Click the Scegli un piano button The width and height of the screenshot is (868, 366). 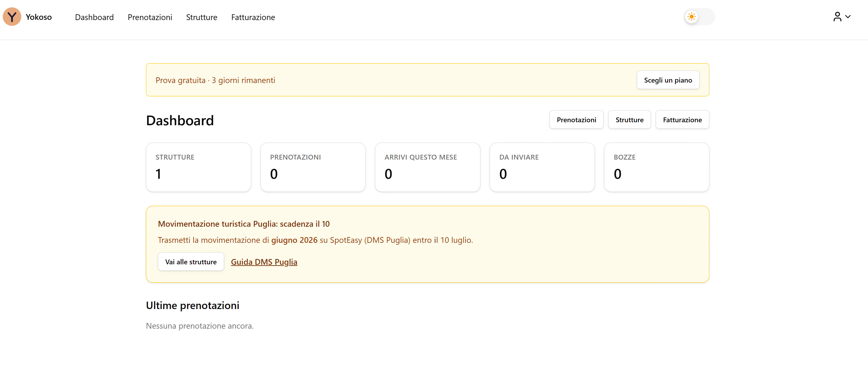tap(668, 80)
